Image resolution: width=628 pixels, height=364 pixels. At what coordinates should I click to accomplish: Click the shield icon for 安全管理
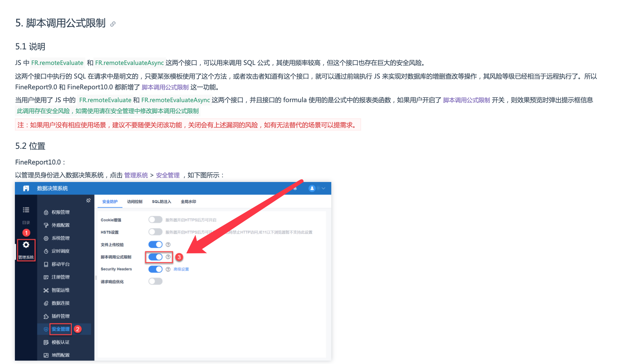(x=46, y=329)
